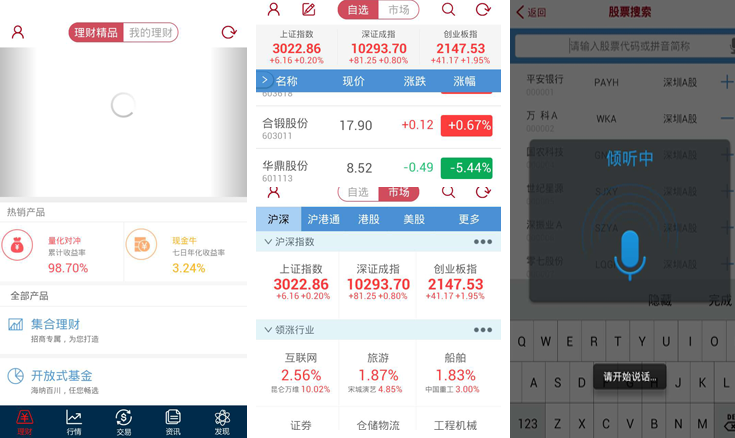Sort list by 涨幅 column
The height and width of the screenshot is (438, 735).
tap(465, 81)
